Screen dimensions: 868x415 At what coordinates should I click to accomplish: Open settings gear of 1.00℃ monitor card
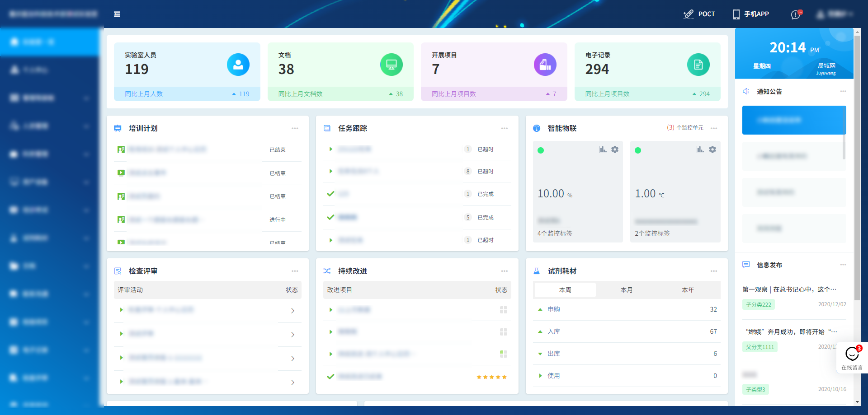pos(712,149)
